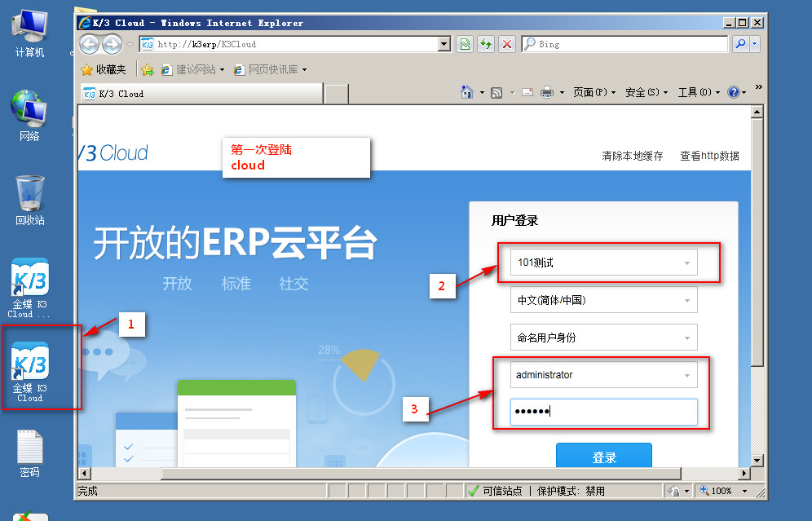812x521 pixels.
Task: Click the add-to-favorites-bar star arrow icon
Action: click(148, 69)
